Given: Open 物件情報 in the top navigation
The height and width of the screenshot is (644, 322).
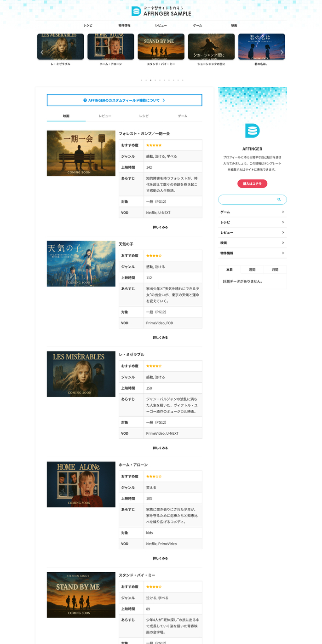Looking at the screenshot, I should coord(124,25).
